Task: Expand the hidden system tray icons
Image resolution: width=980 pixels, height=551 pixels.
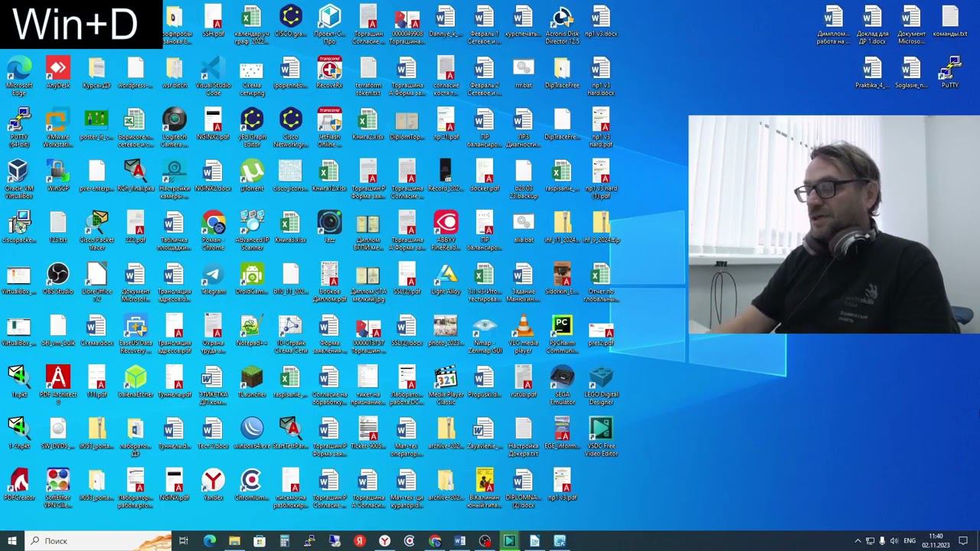Action: click(x=857, y=541)
